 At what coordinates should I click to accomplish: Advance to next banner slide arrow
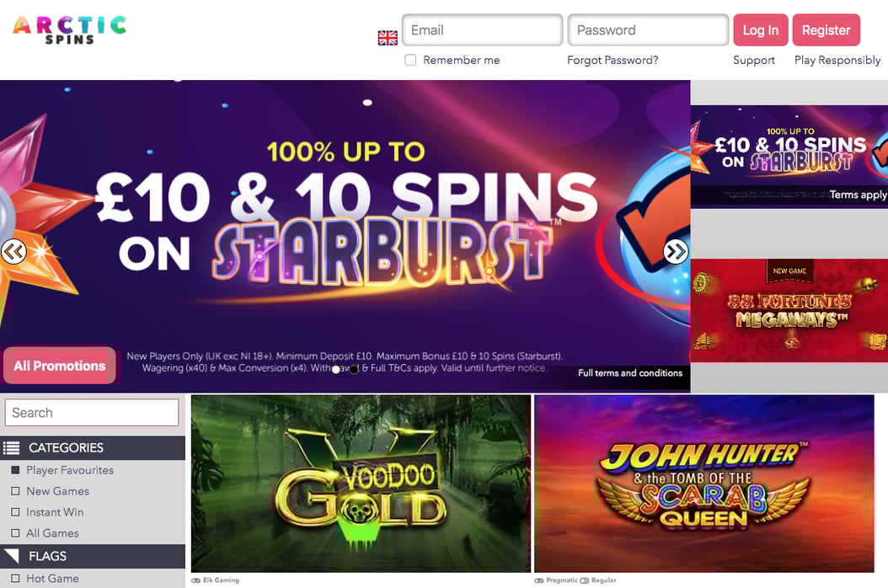(x=676, y=251)
